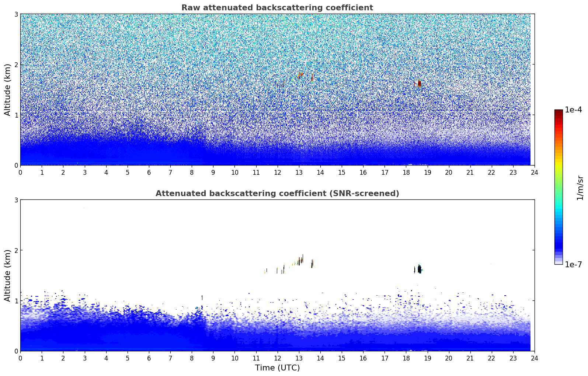Click hour tick "12" on the Raw plot time axis
The image size is (588, 376).
pos(277,172)
